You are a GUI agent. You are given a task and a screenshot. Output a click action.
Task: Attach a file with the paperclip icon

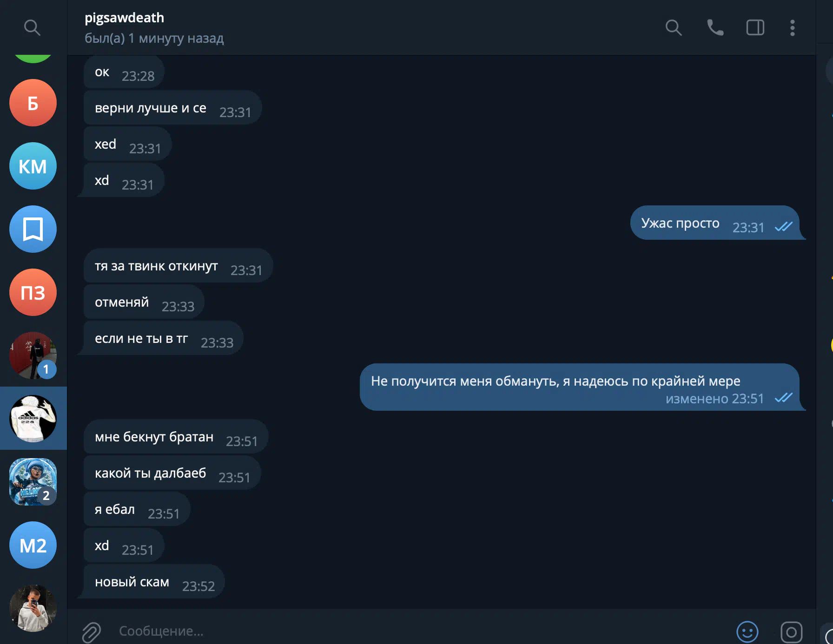[x=92, y=632]
